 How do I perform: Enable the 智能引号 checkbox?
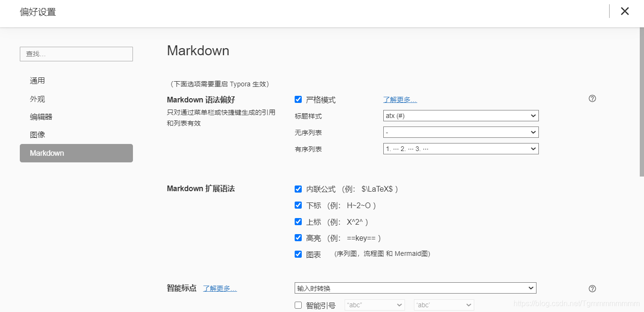click(x=298, y=304)
